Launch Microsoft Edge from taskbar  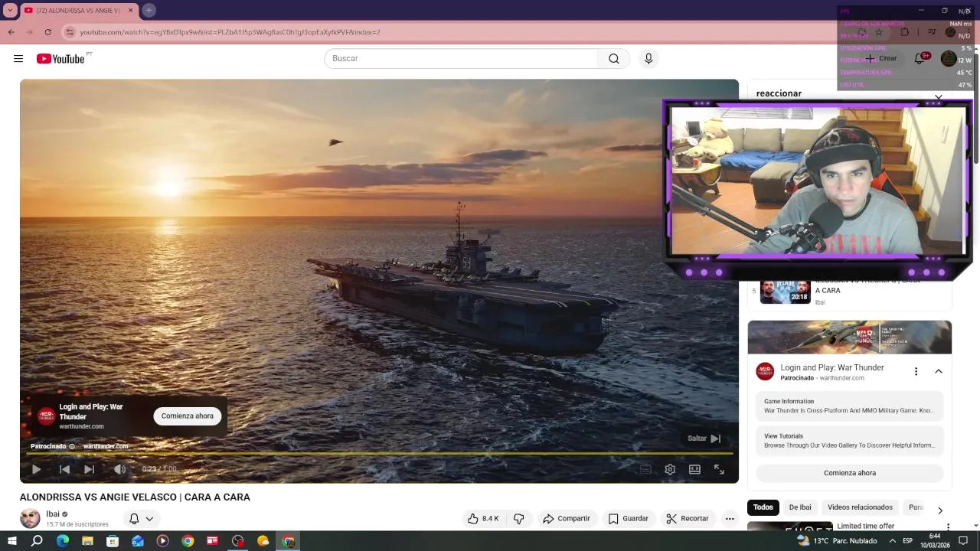click(62, 541)
